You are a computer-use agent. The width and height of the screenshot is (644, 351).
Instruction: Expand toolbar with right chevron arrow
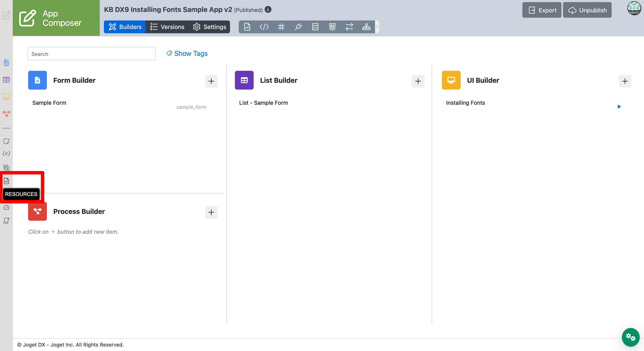pos(377,27)
